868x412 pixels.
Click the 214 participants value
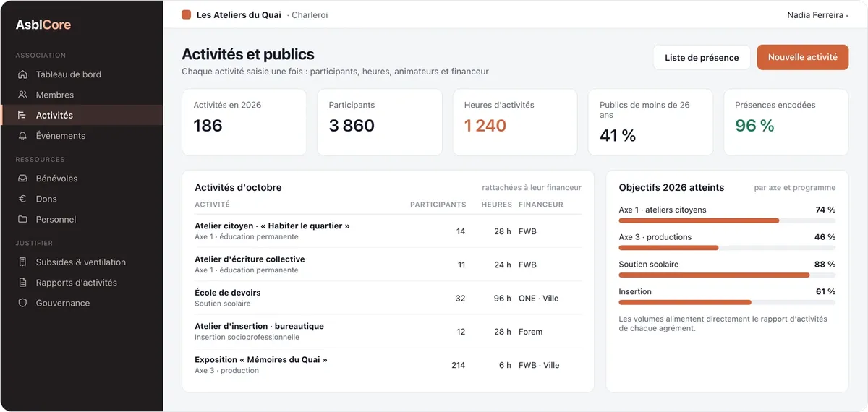pyautogui.click(x=458, y=365)
